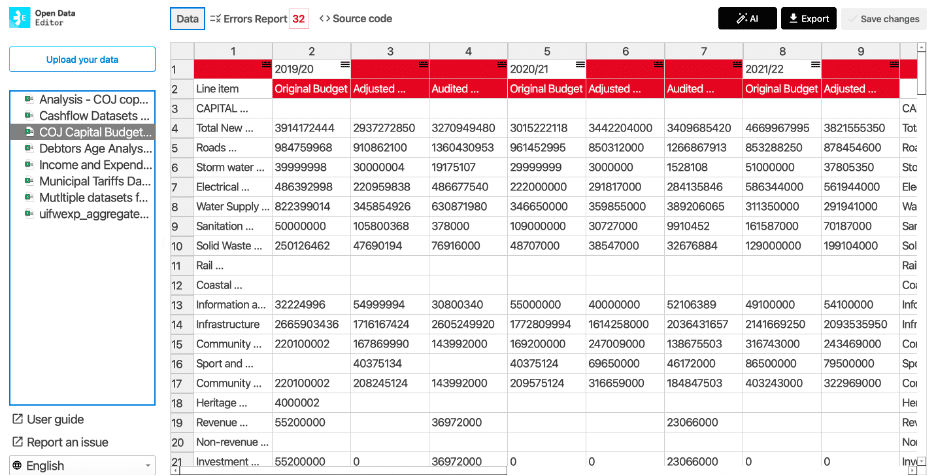Open column 9 header menu
Viewport: 936px width, 476px height.
[x=893, y=64]
